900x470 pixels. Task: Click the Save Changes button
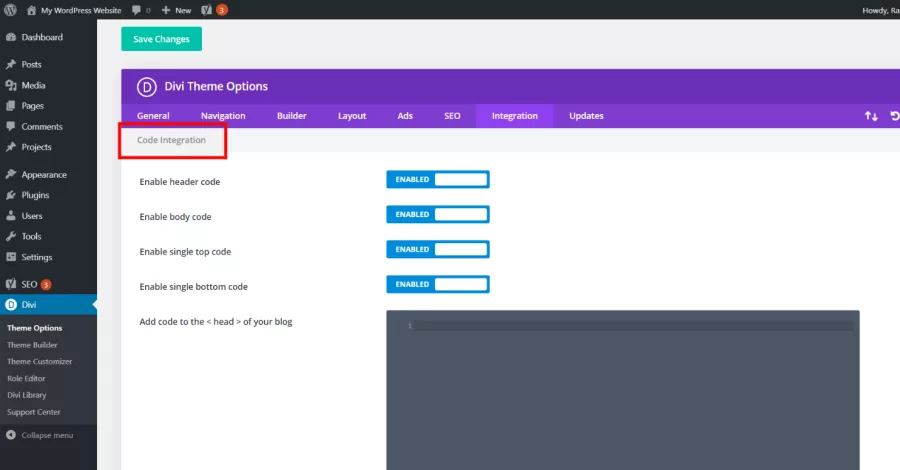[x=161, y=39]
